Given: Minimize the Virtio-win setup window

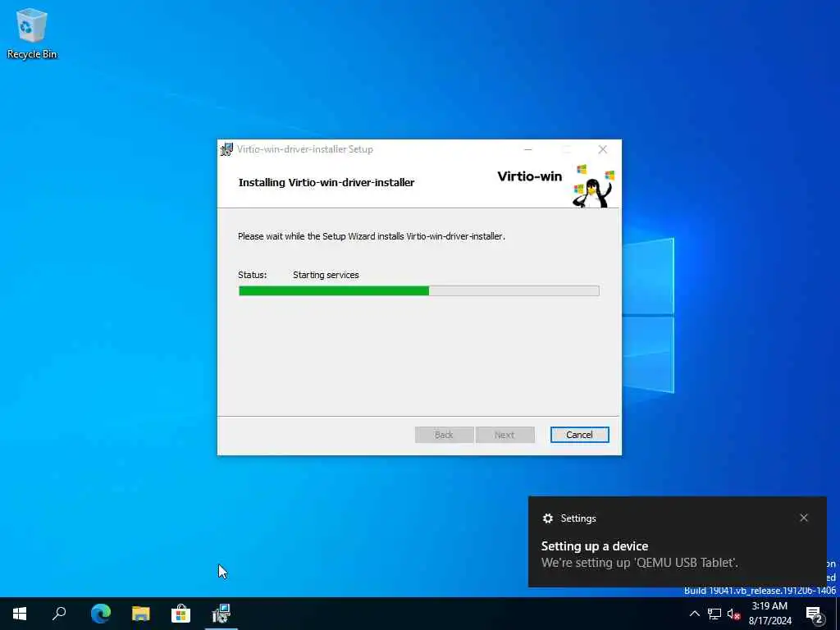Looking at the screenshot, I should [527, 149].
